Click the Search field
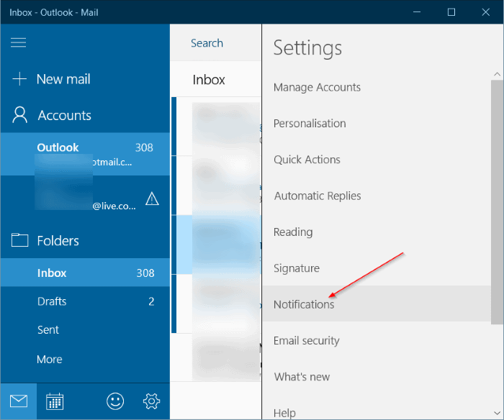Viewport: 504px width, 420px height. click(215, 42)
